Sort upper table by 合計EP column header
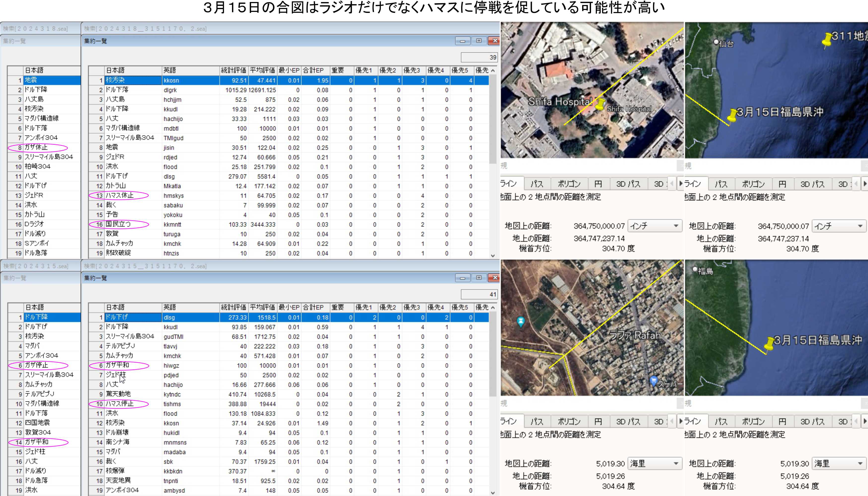This screenshot has width=868, height=496. pyautogui.click(x=316, y=70)
